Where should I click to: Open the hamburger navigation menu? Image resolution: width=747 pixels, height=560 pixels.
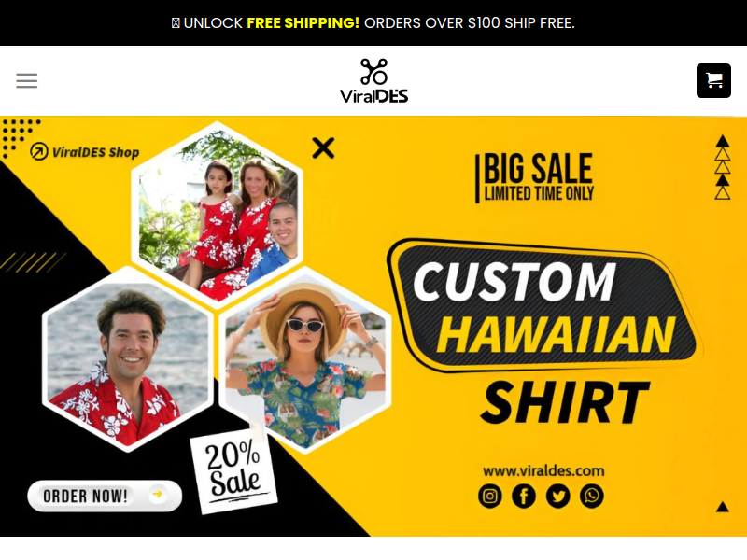27,81
